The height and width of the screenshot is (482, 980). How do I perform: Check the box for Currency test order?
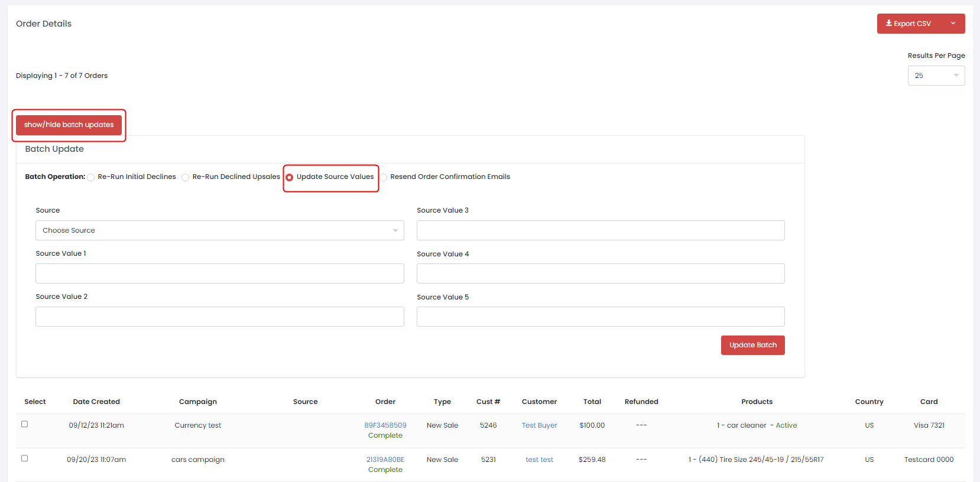click(25, 424)
